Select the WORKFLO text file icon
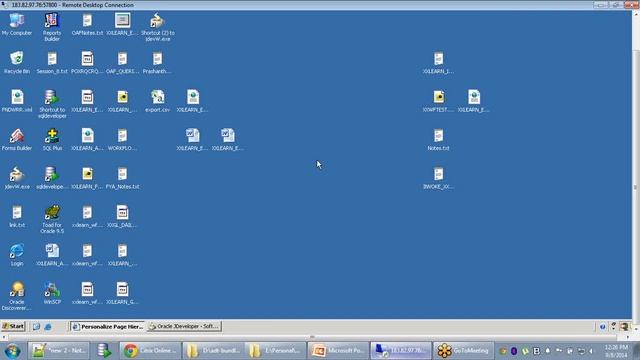 click(122, 140)
